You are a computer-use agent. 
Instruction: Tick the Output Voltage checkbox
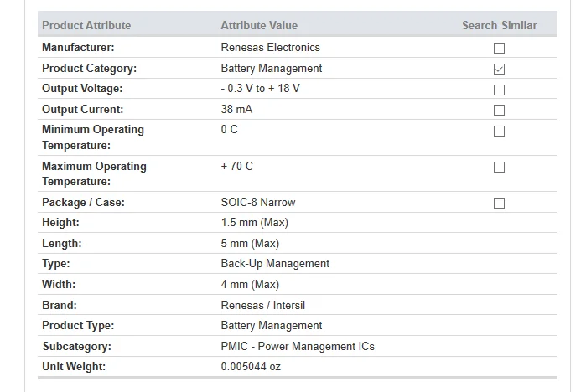click(499, 90)
